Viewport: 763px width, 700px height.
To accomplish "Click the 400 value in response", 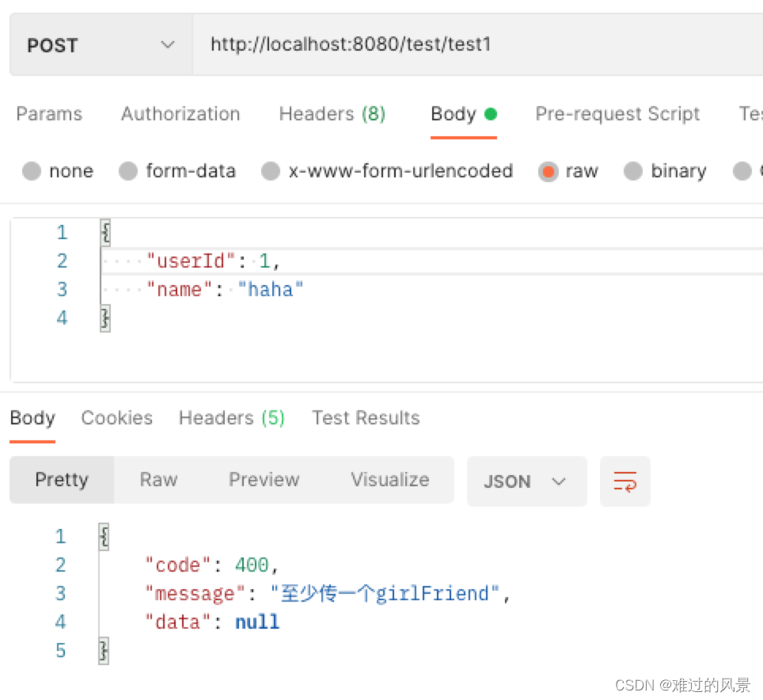I will [252, 565].
